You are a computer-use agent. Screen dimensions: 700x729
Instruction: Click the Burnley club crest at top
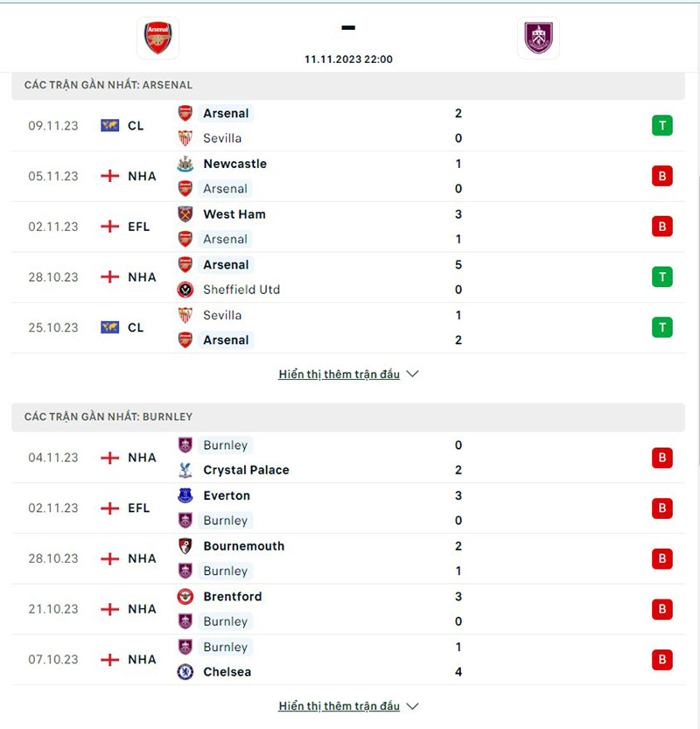coord(538,38)
